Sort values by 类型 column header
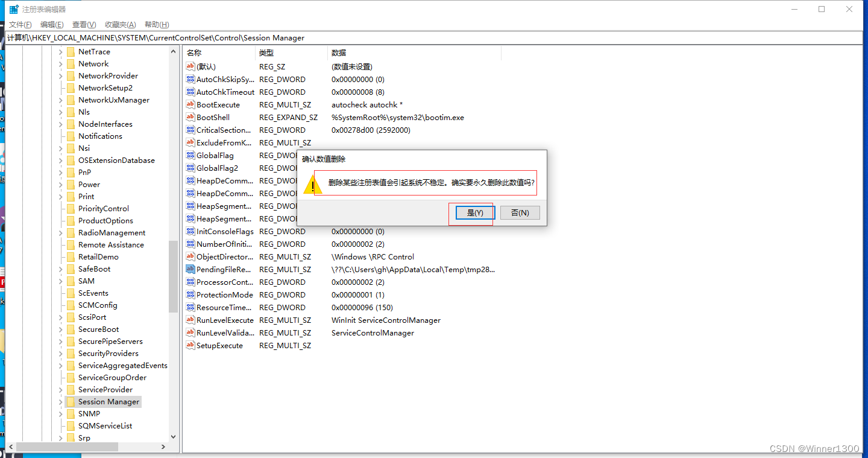 (291, 53)
